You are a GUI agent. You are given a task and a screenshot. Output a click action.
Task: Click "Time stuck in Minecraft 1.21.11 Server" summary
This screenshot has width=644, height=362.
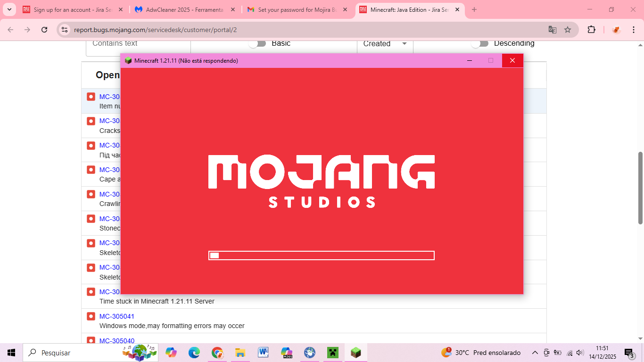tap(157, 301)
